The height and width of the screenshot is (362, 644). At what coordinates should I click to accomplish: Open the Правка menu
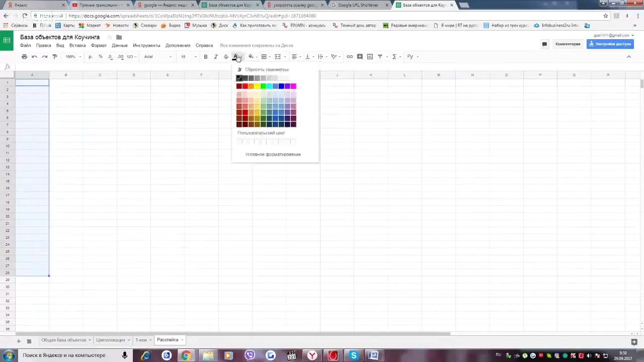coord(43,45)
